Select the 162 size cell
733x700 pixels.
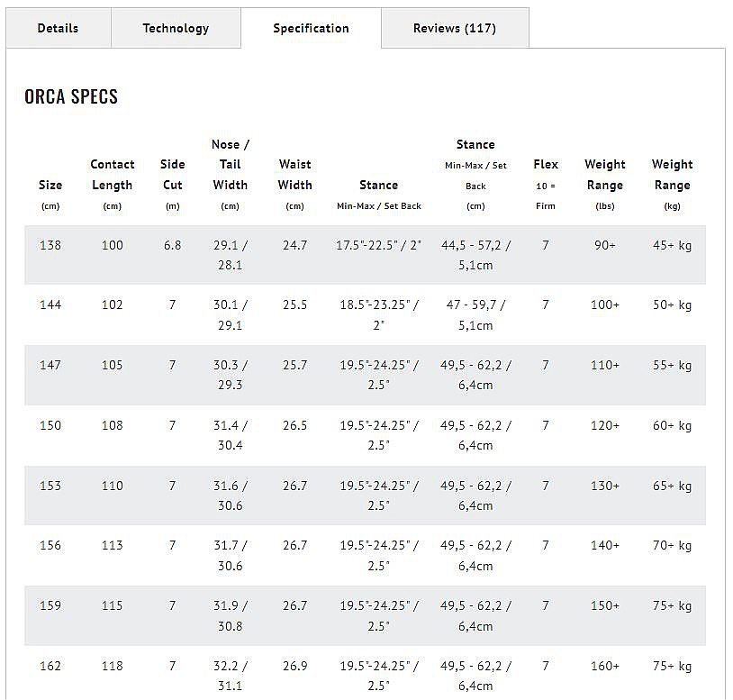click(50, 666)
